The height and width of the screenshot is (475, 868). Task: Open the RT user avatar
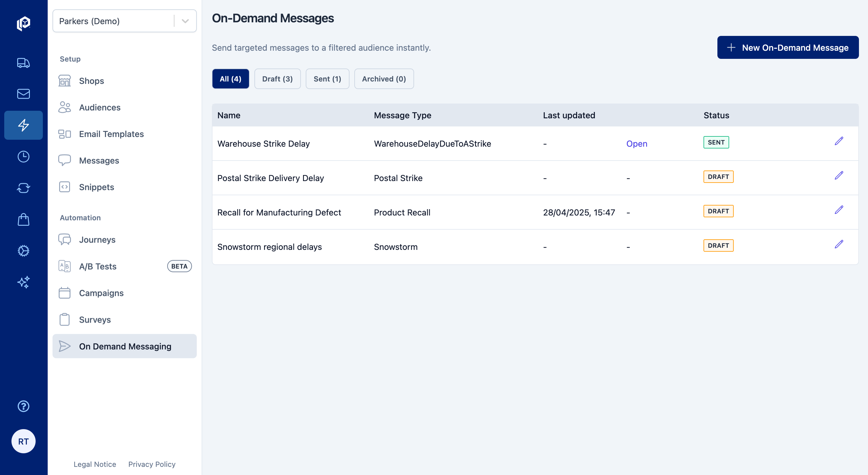click(23, 441)
